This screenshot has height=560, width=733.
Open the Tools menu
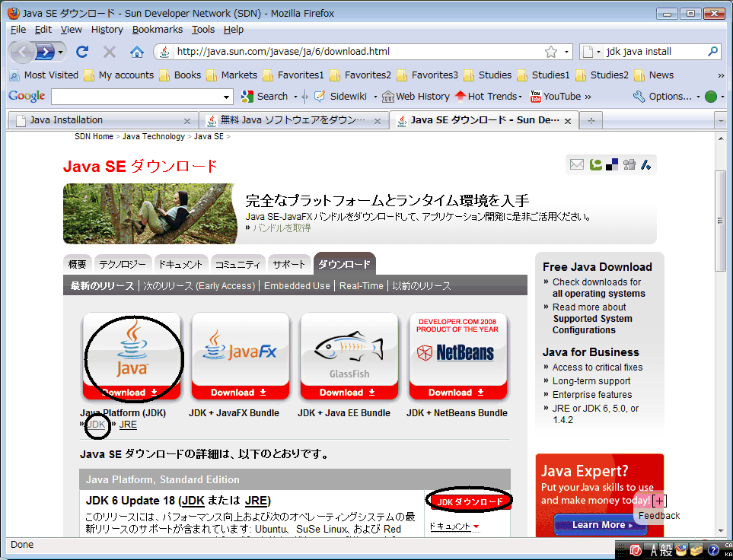pyautogui.click(x=203, y=30)
